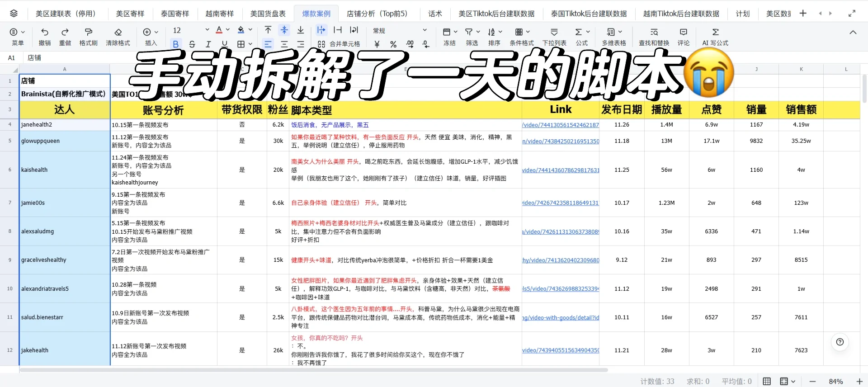Expand the 插入 insert dropdown arrow
Screen dimensions: 868x387
(156, 32)
